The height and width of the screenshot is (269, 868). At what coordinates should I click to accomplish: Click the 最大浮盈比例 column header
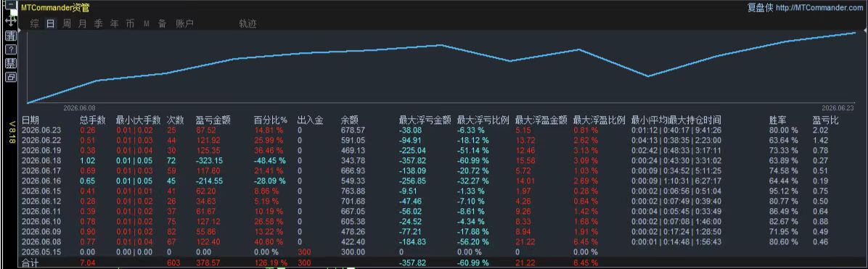pos(599,120)
